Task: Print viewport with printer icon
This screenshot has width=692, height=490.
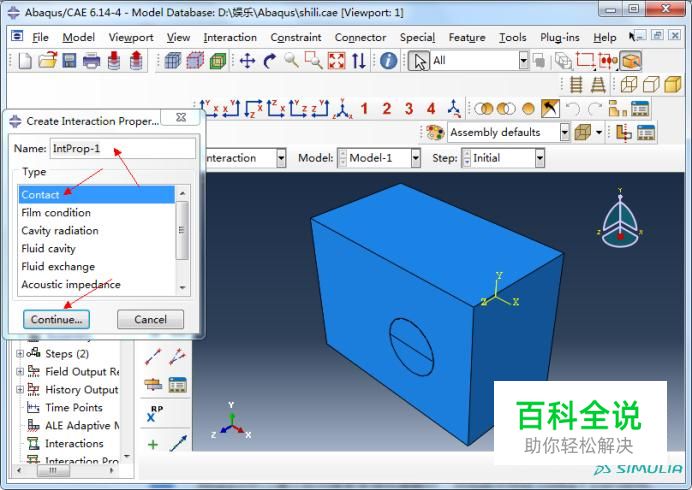Action: click(91, 60)
